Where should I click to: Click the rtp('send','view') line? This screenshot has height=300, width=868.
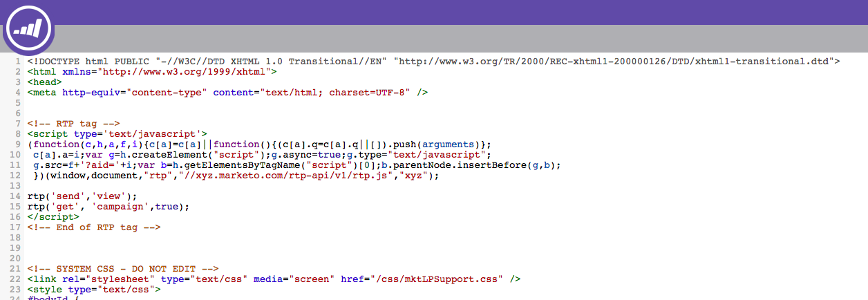click(82, 197)
